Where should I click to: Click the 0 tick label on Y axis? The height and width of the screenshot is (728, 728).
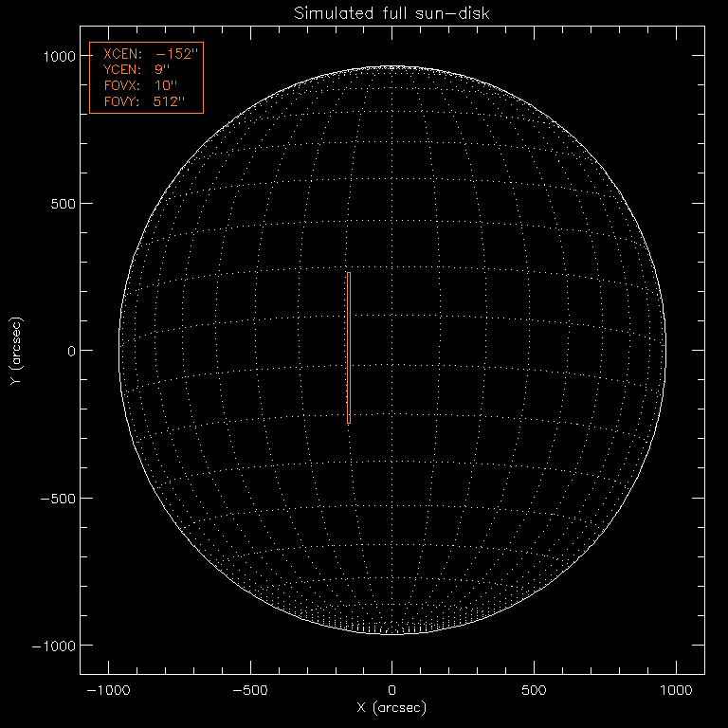tap(70, 351)
